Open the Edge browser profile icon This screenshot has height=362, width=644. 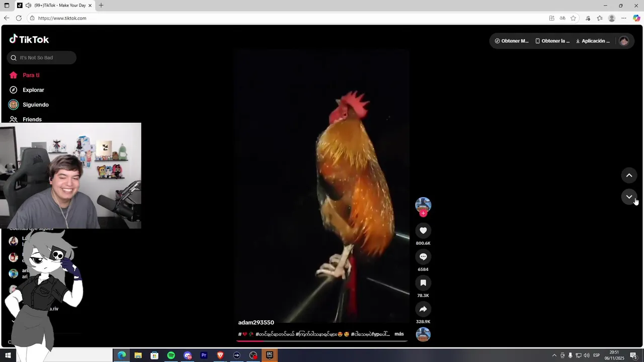[612, 18]
